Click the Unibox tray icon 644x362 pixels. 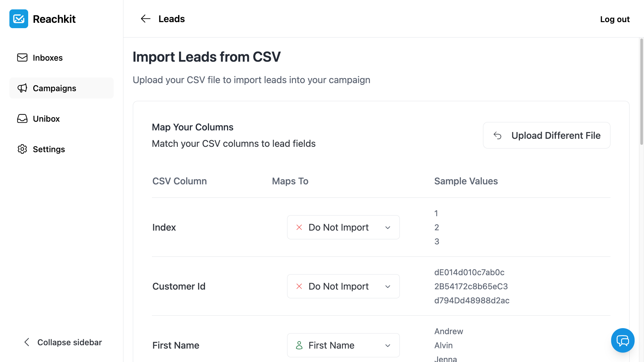22,119
